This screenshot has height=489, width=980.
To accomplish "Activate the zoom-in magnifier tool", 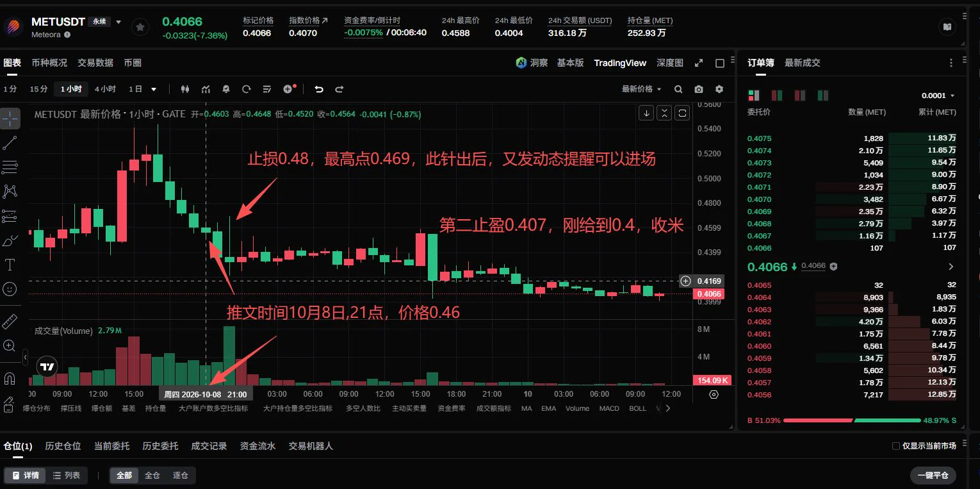I will [x=10, y=345].
